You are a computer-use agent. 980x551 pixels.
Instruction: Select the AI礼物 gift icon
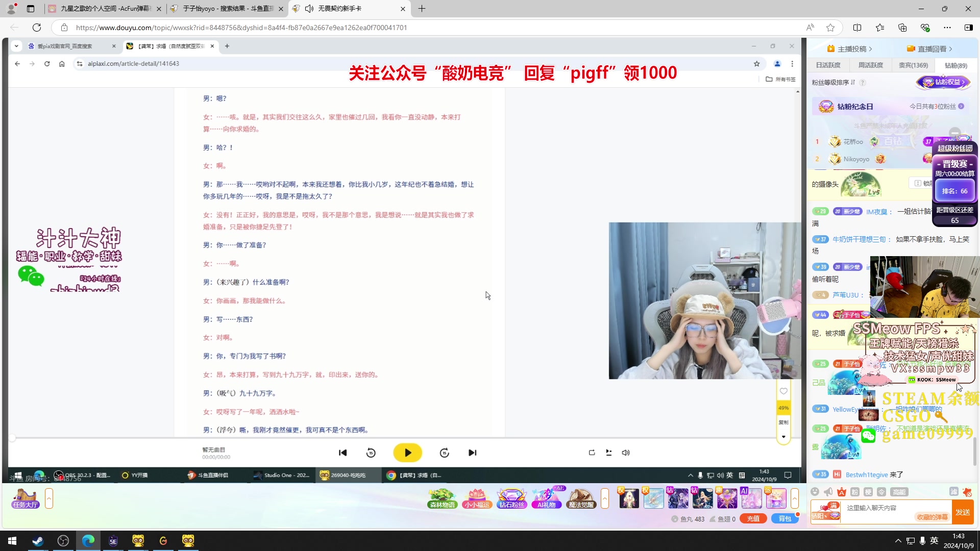(547, 498)
